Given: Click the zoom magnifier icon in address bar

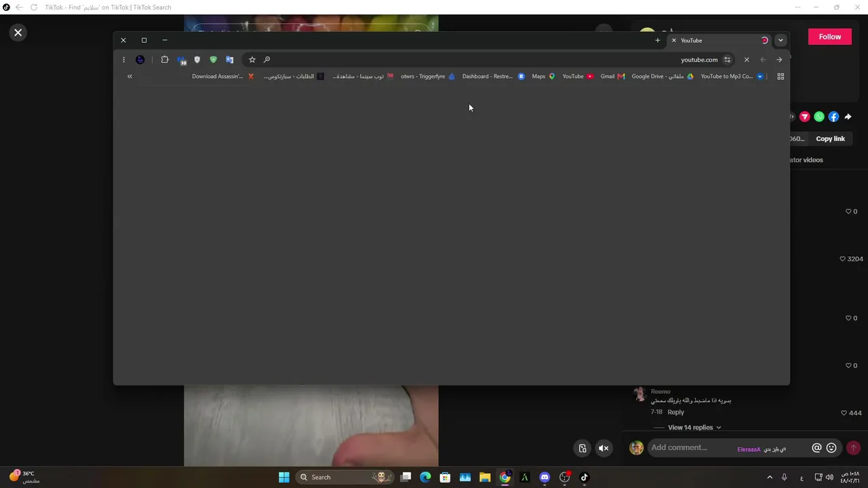Looking at the screenshot, I should coord(267,60).
